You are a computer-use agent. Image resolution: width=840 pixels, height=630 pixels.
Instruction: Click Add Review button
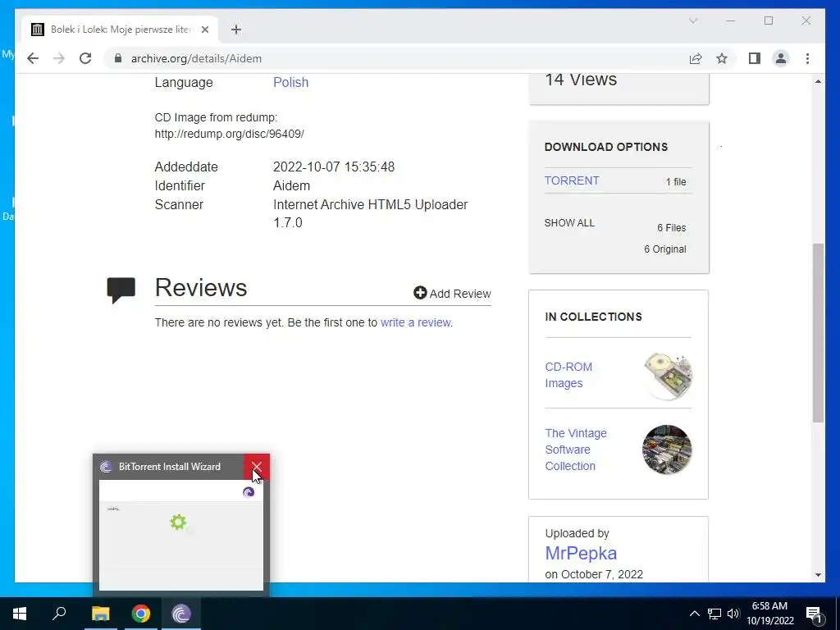click(452, 293)
